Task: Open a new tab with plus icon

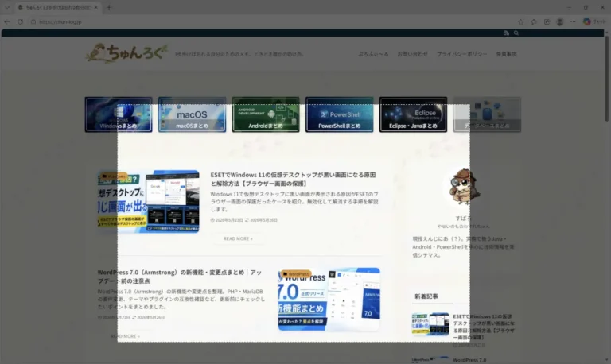Action: [x=109, y=7]
